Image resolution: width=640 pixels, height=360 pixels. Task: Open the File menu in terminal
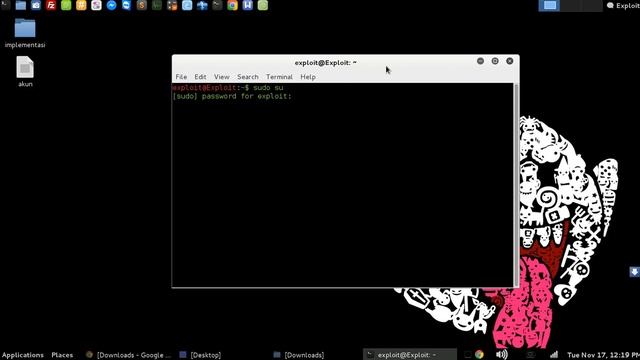coord(181,77)
